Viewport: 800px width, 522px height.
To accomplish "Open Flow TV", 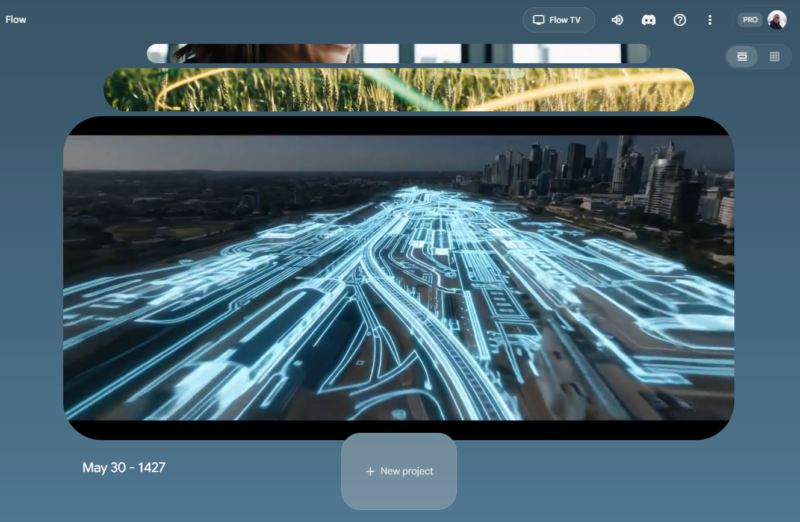I will click(x=558, y=20).
